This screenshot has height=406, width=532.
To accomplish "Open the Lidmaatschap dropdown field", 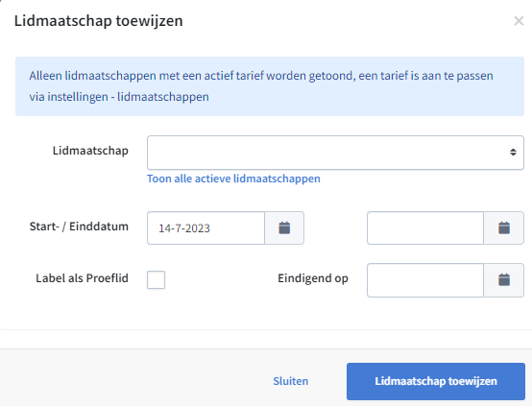I will coord(335,153).
